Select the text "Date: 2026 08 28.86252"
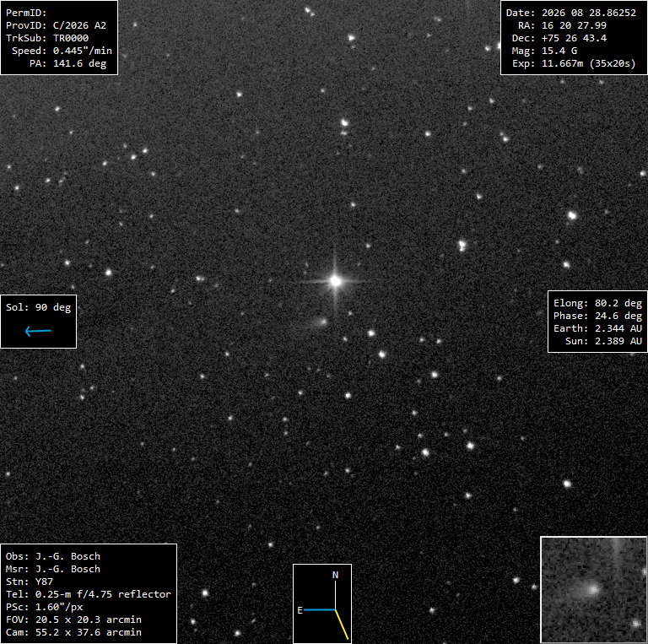 (x=571, y=13)
